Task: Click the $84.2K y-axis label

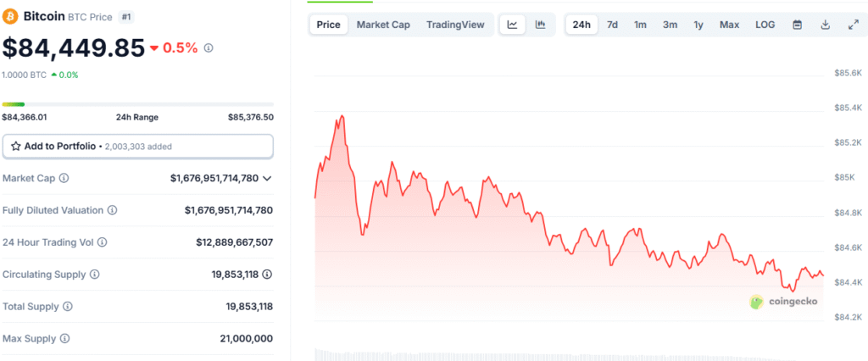Action: pos(848,317)
